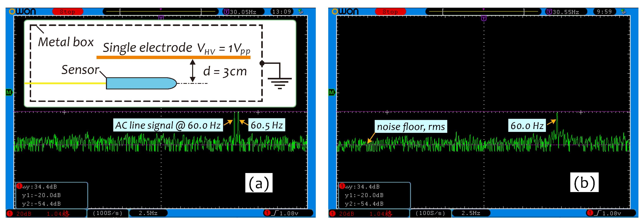This screenshot has width=644, height=223.
Task: Click purple trigger T marker on right screen
Action: click(x=484, y=18)
